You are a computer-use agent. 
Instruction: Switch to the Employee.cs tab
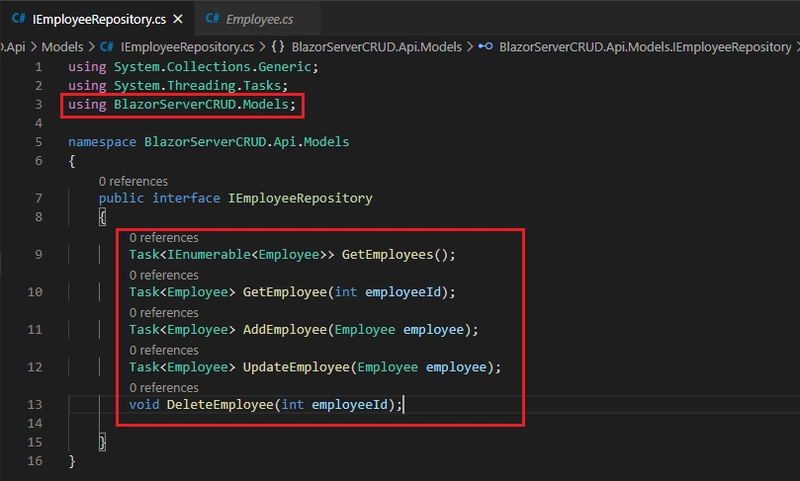258,18
